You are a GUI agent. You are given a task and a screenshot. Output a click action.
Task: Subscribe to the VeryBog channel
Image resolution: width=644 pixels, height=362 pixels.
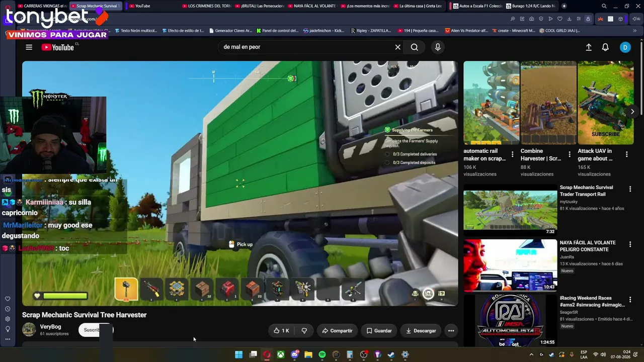pos(96,330)
